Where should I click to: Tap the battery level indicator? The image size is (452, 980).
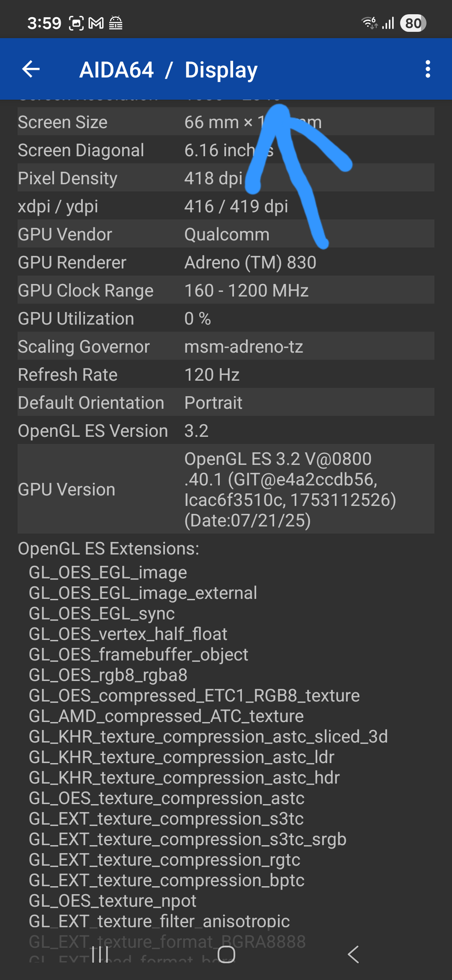tap(413, 23)
